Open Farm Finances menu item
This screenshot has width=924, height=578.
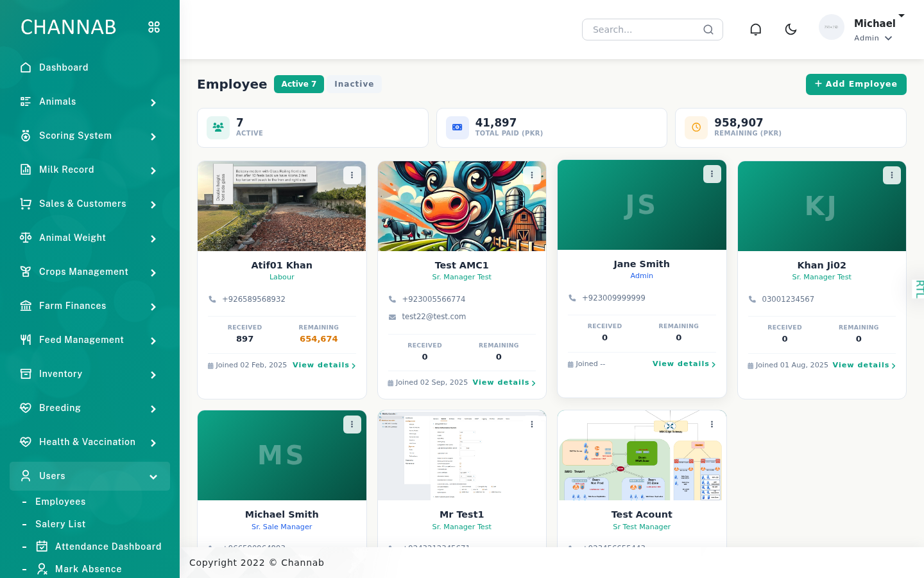[90, 306]
